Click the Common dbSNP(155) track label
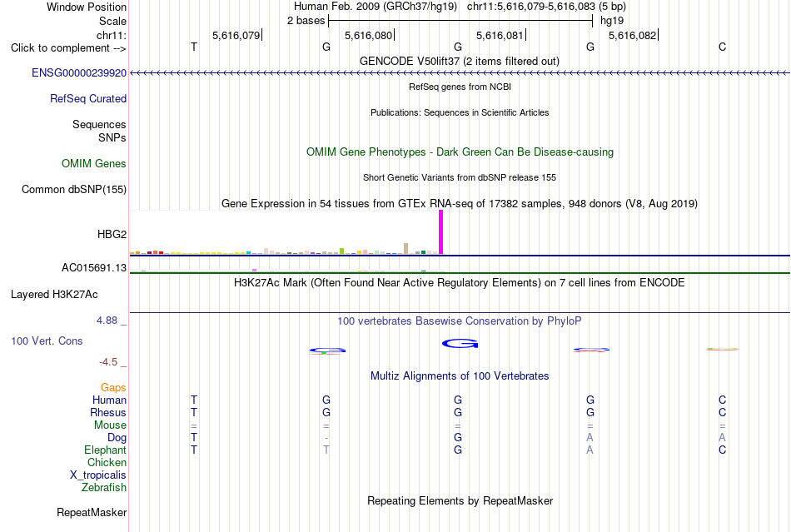The width and height of the screenshot is (791, 532). coord(74,189)
